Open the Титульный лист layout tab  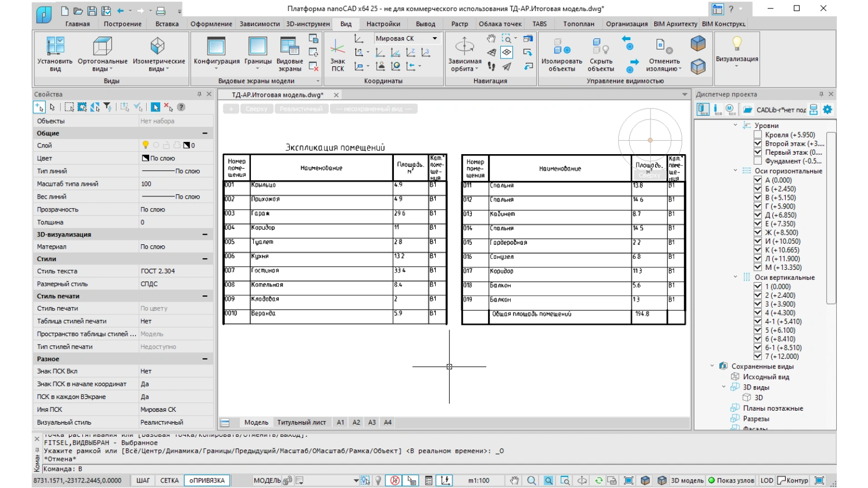pos(302,422)
